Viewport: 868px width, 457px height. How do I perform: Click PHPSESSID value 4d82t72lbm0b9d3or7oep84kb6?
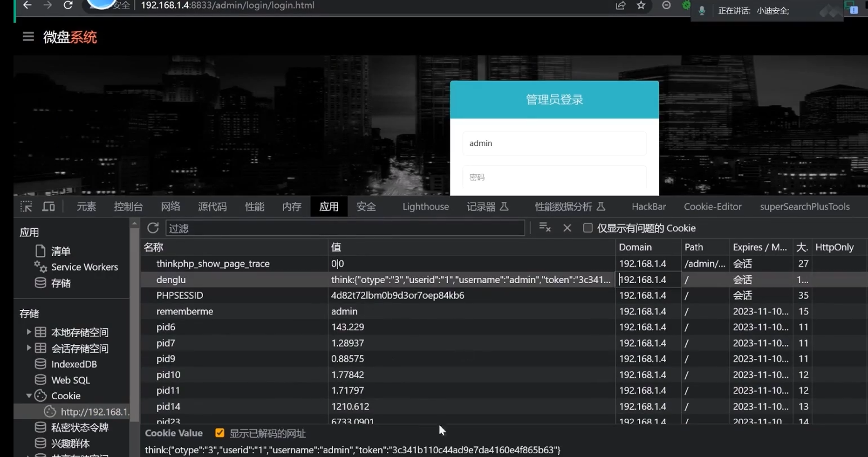tap(397, 295)
